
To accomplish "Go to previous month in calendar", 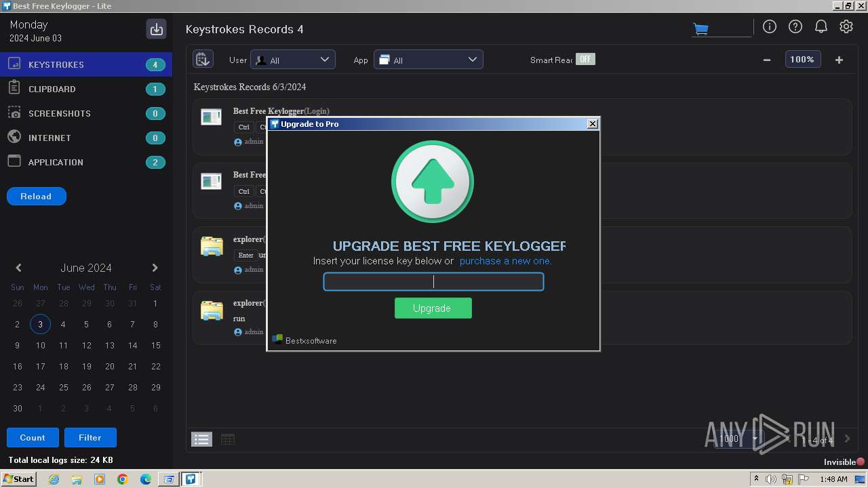I will 18,268.
